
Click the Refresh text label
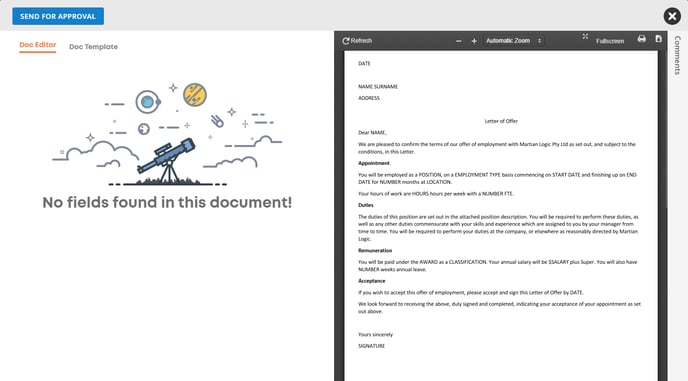coord(362,40)
